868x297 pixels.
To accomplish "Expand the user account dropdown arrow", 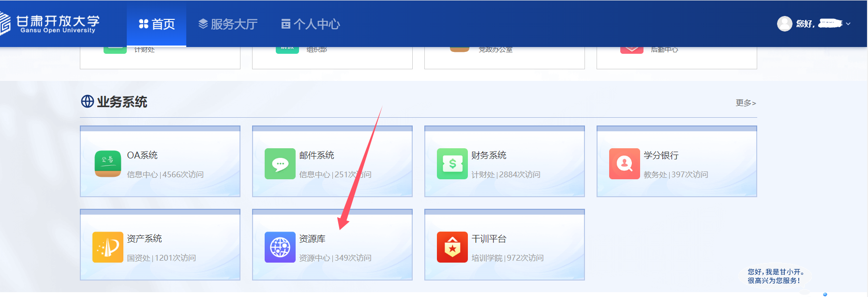I will click(848, 24).
